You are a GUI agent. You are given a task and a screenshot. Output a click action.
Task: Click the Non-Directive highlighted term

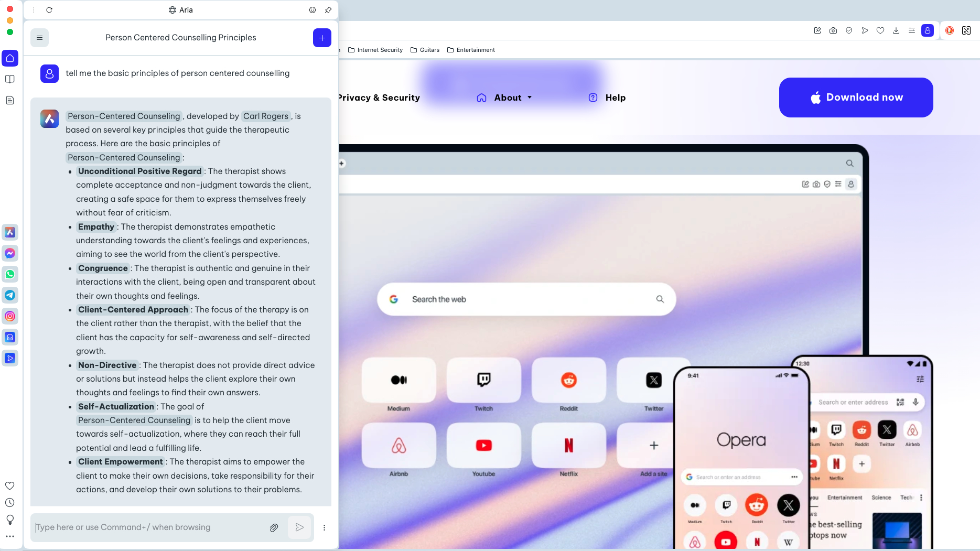pyautogui.click(x=107, y=365)
